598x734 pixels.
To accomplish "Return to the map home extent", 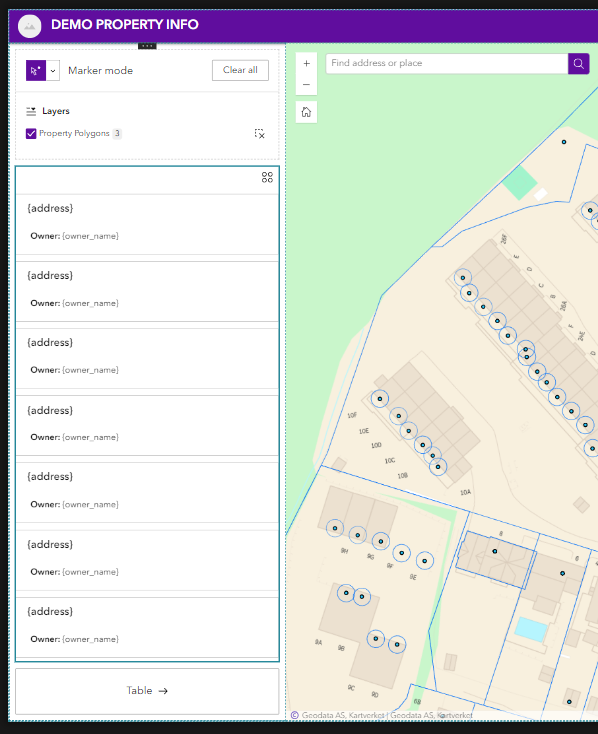I will tap(306, 112).
